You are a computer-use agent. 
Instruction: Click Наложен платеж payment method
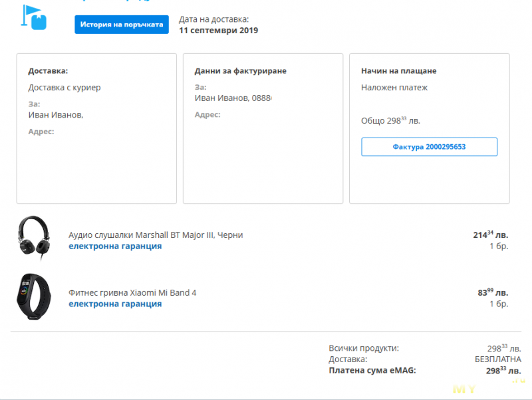394,88
